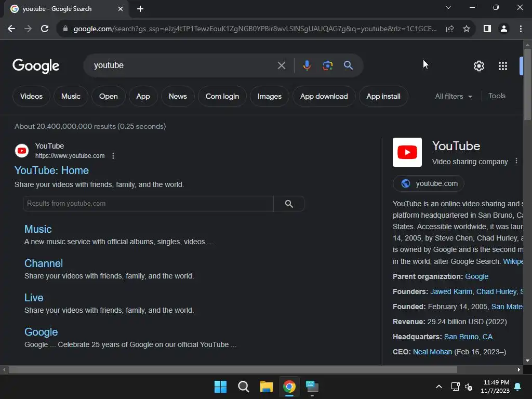Open the Neal Mohan CEO link

[432, 352]
